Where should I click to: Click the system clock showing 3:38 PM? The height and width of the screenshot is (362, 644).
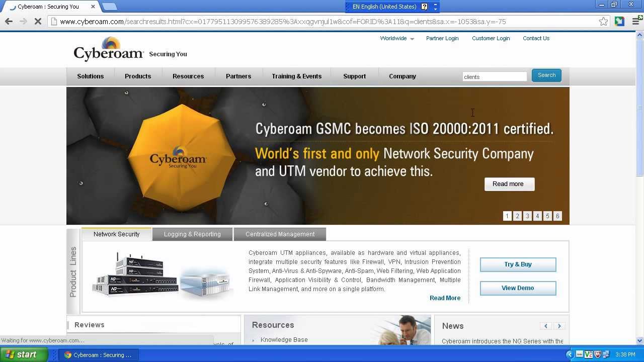pyautogui.click(x=625, y=354)
